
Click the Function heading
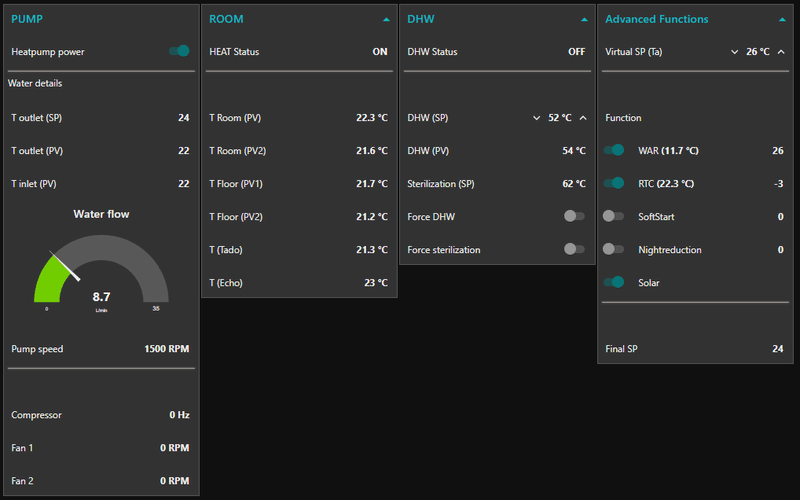coord(623,118)
